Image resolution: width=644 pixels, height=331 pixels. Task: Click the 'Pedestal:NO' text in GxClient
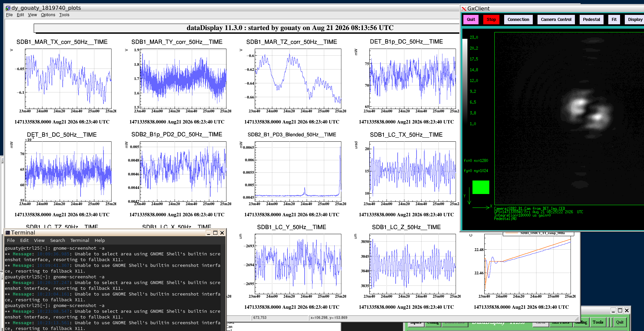pos(505,219)
